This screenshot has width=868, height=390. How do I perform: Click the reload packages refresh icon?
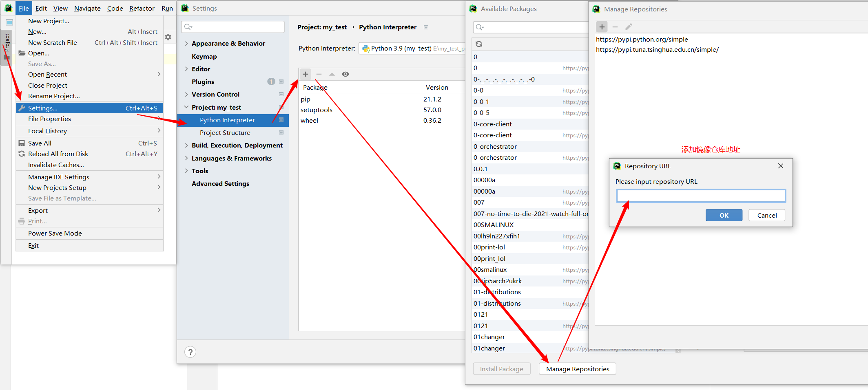(479, 44)
